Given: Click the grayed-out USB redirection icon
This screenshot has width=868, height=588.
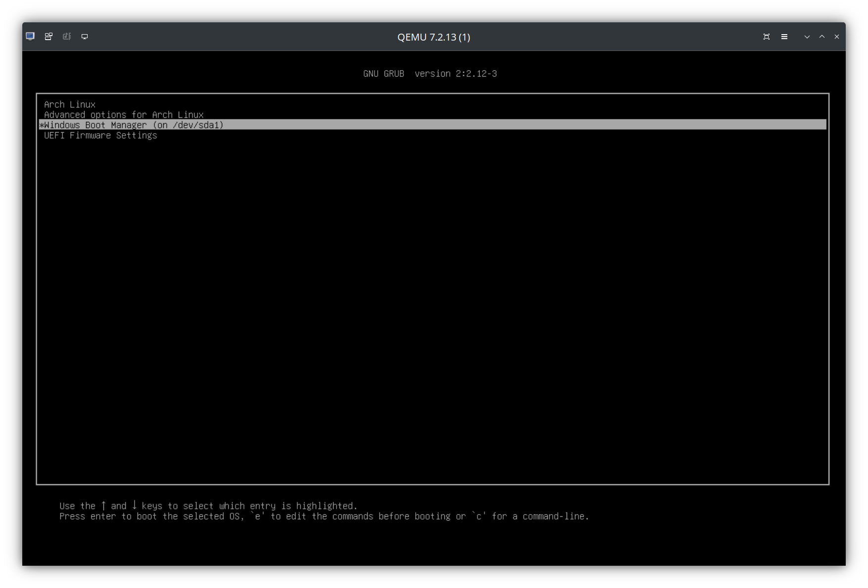Looking at the screenshot, I should (x=66, y=36).
